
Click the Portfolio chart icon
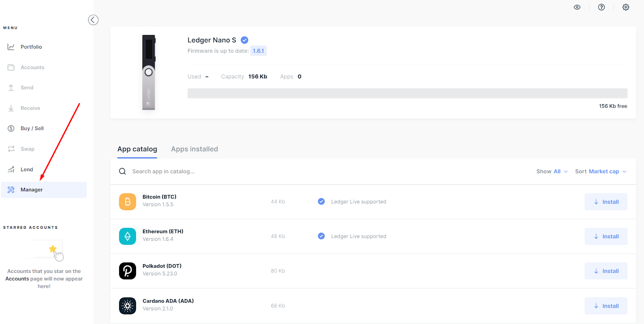[11, 47]
